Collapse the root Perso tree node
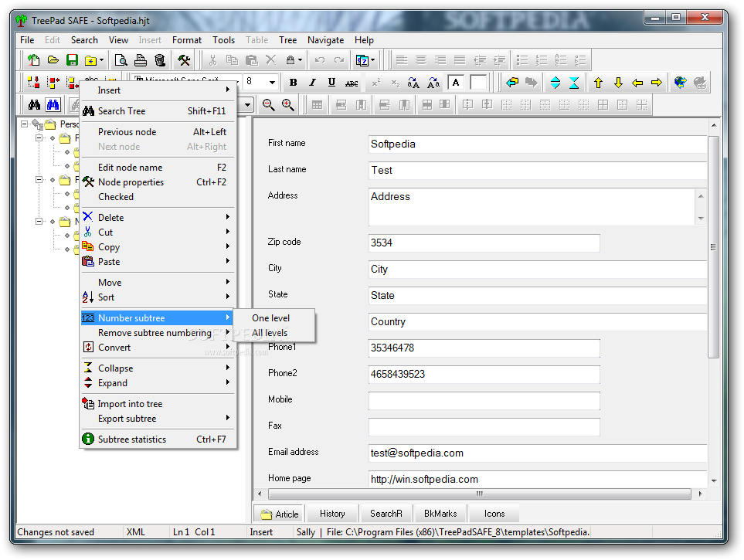The image size is (744, 560). point(24,124)
